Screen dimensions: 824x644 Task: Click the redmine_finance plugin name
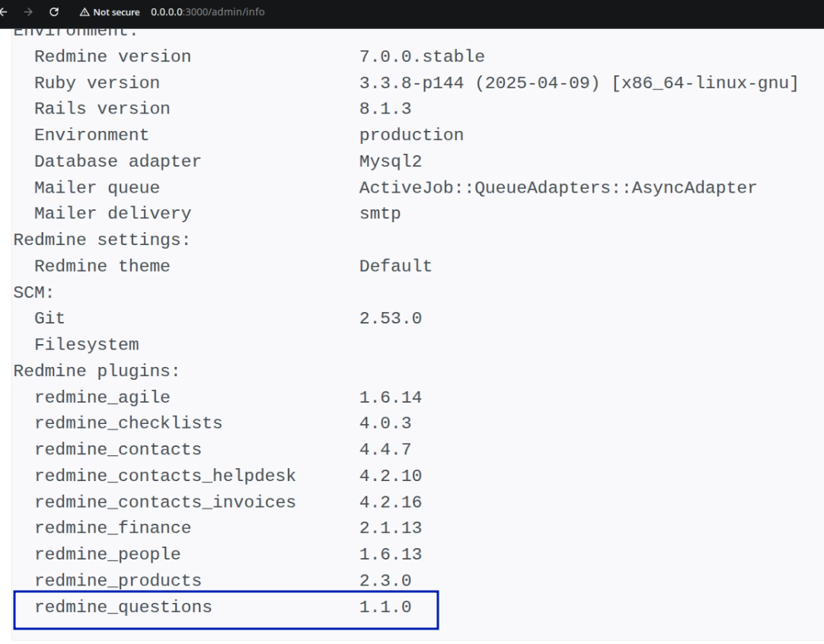point(113,528)
